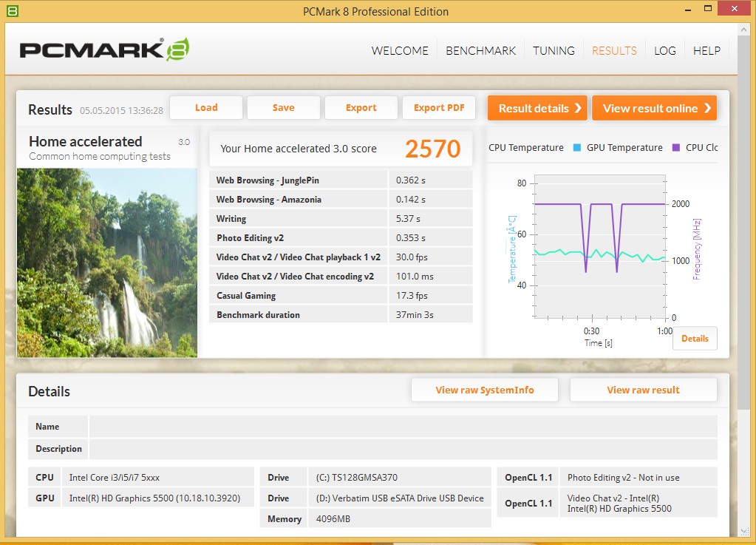Click the 37min 3s duration value
The image size is (756, 545).
pyautogui.click(x=415, y=315)
